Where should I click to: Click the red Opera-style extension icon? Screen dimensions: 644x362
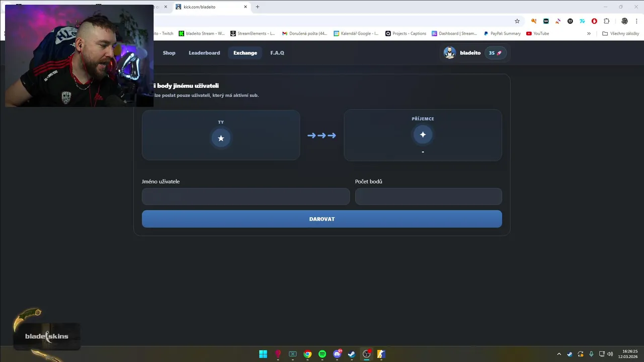point(594,21)
